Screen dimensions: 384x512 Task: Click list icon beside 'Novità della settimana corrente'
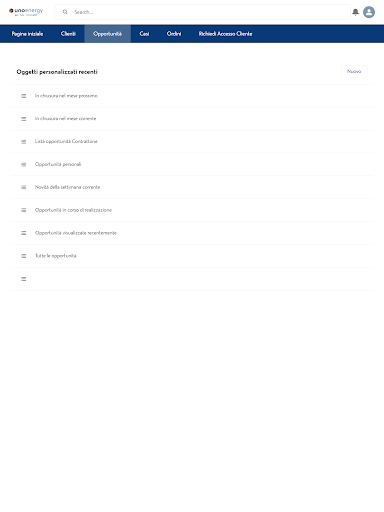[24, 187]
